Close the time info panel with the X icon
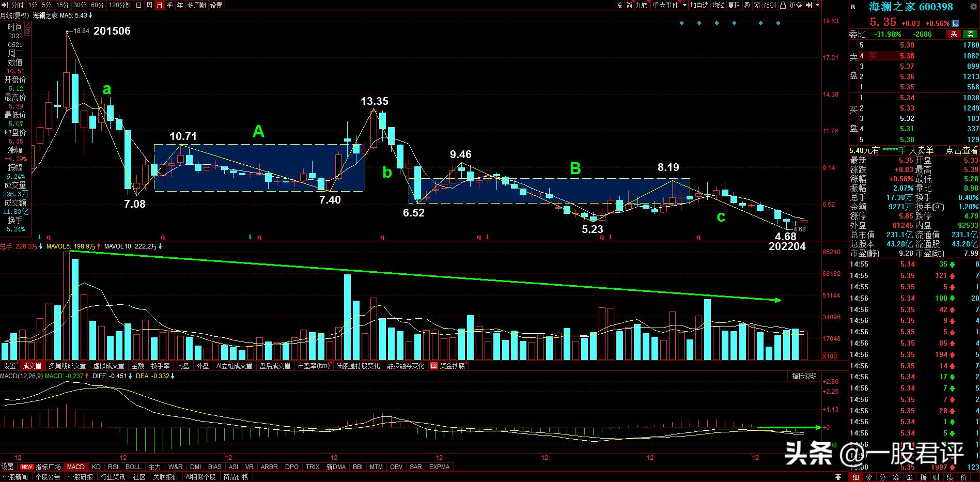 28,24
